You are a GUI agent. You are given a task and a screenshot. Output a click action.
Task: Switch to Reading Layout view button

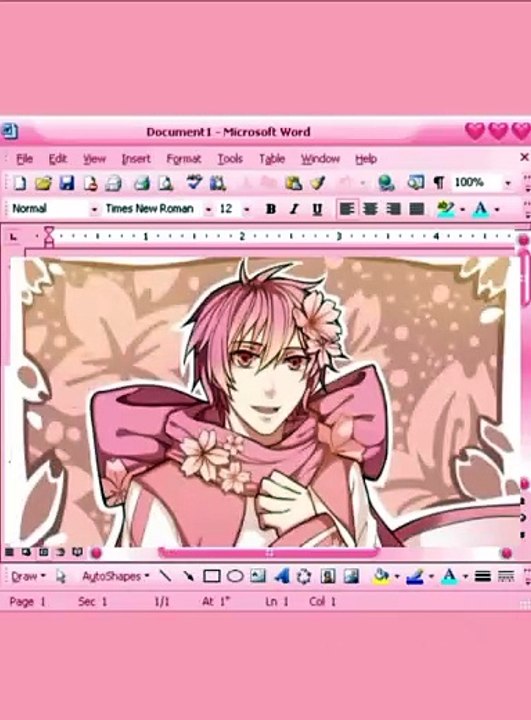pyautogui.click(x=77, y=552)
